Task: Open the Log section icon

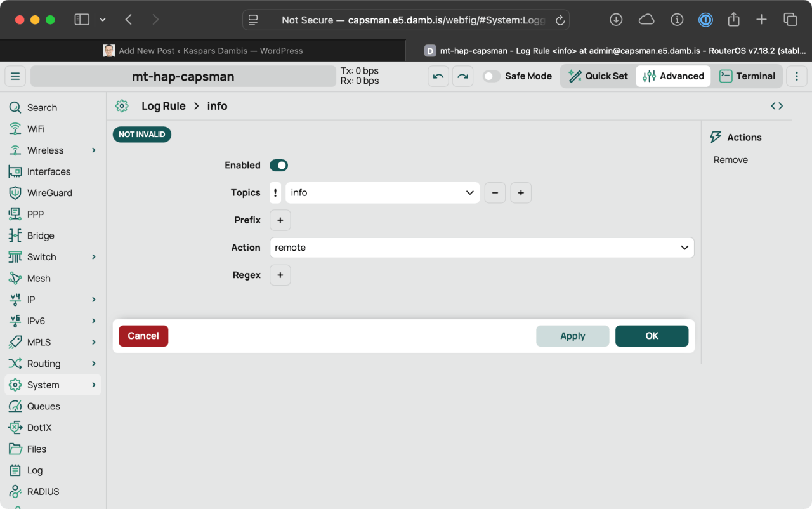Action: click(14, 470)
